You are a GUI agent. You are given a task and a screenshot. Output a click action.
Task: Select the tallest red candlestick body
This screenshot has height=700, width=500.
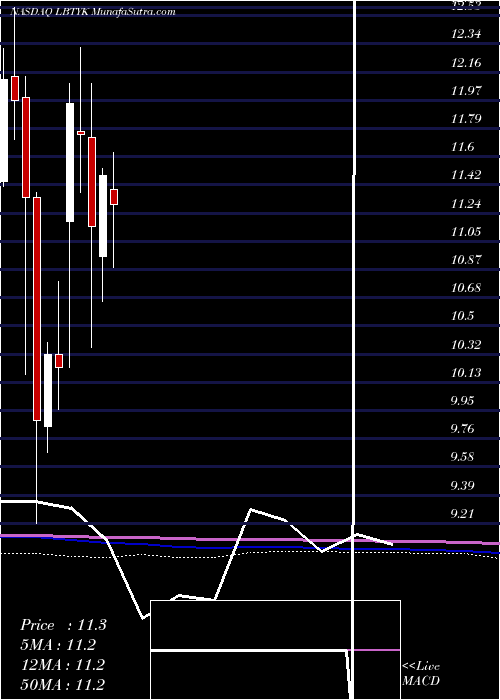pos(37,309)
